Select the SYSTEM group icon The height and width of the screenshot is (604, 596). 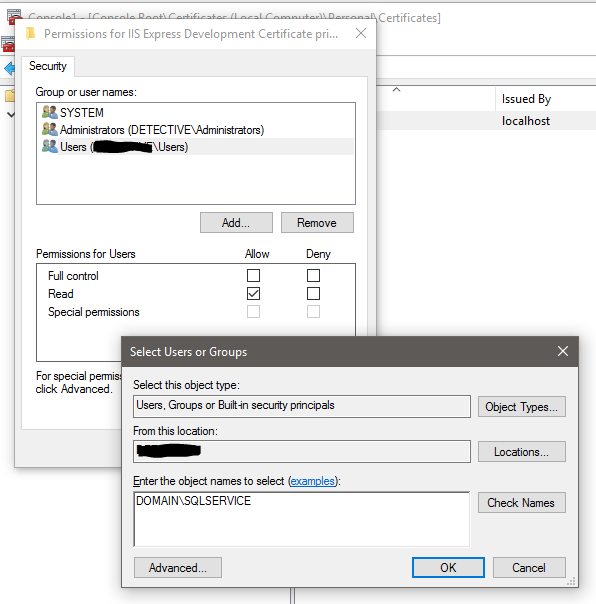(50, 112)
